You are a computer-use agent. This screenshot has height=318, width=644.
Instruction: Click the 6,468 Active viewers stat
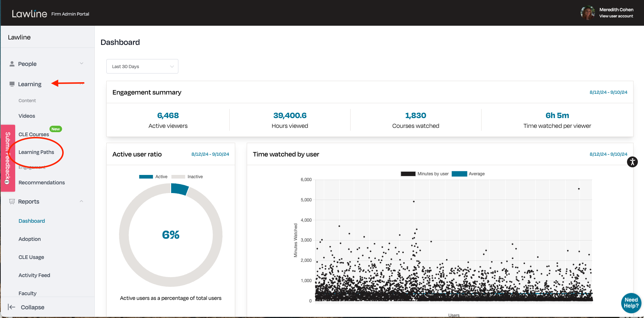(x=168, y=120)
